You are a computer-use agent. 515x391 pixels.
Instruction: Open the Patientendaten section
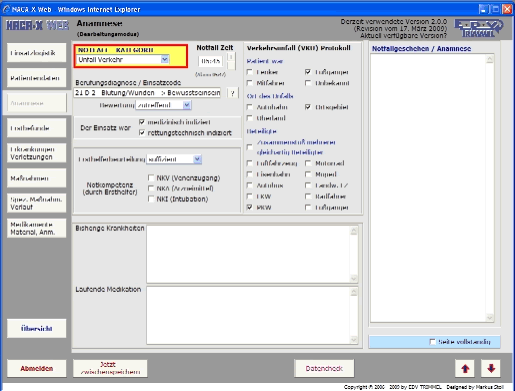tap(37, 78)
